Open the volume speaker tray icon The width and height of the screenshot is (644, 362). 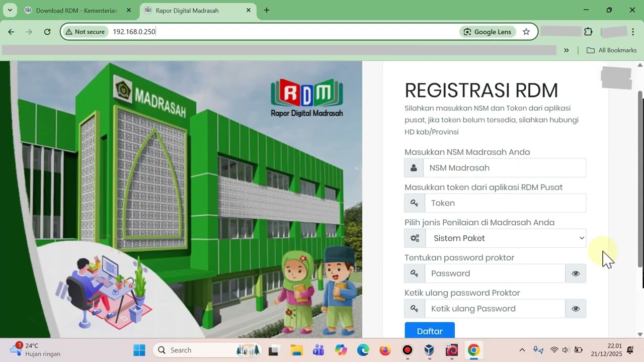(x=566, y=350)
